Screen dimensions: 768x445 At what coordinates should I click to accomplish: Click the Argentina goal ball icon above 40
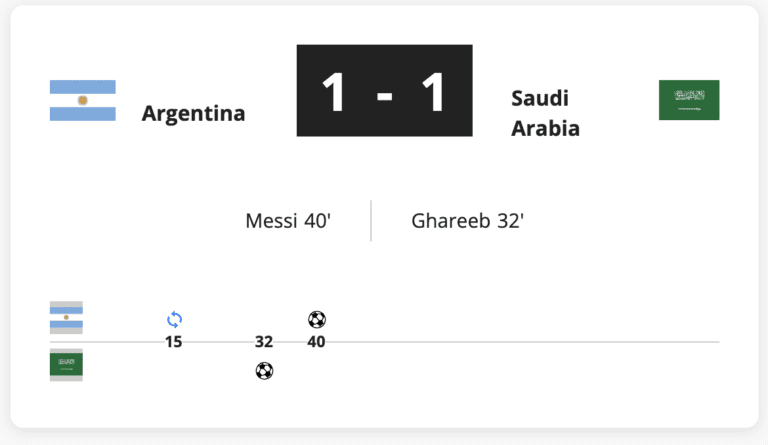click(x=317, y=320)
